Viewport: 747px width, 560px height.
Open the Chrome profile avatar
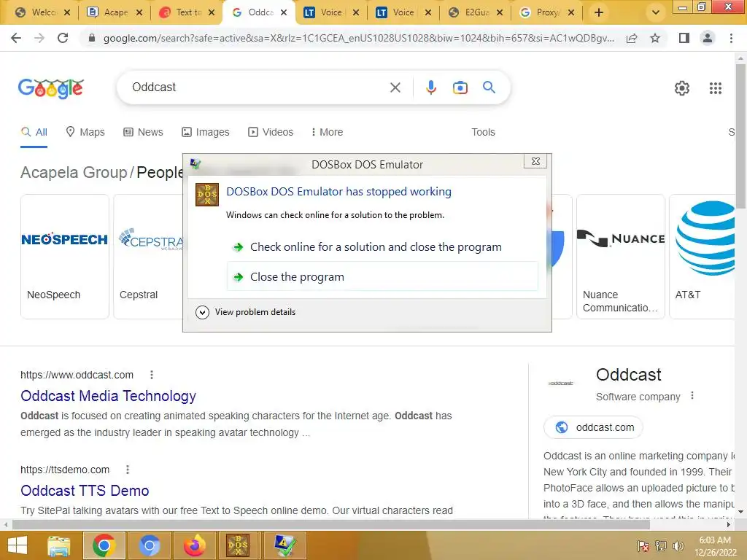(708, 38)
